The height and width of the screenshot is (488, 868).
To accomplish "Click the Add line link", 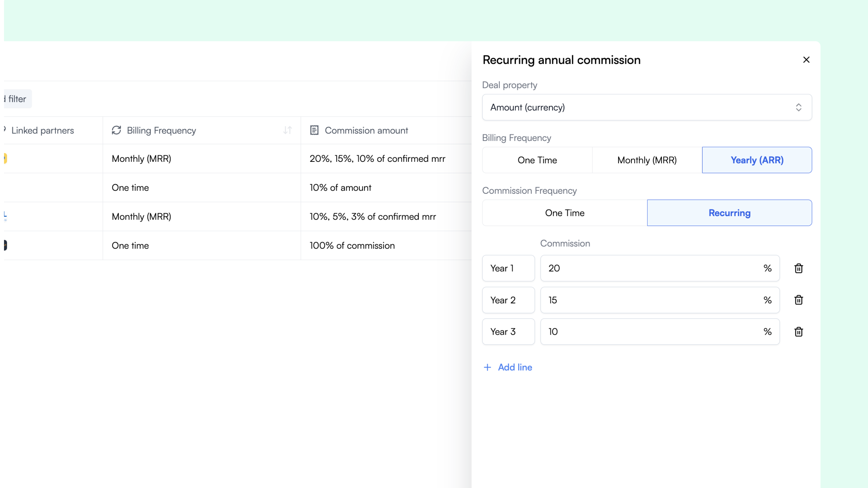I will (x=515, y=367).
